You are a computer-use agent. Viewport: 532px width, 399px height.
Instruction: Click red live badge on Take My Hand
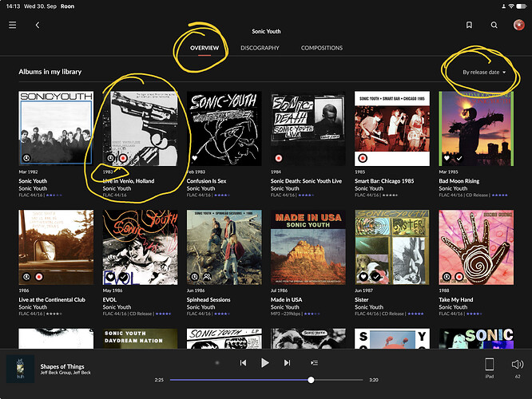[x=459, y=277]
